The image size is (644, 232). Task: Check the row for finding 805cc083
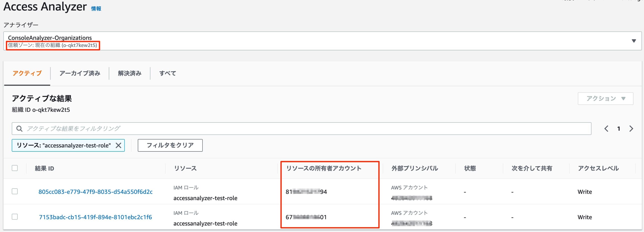[15, 191]
